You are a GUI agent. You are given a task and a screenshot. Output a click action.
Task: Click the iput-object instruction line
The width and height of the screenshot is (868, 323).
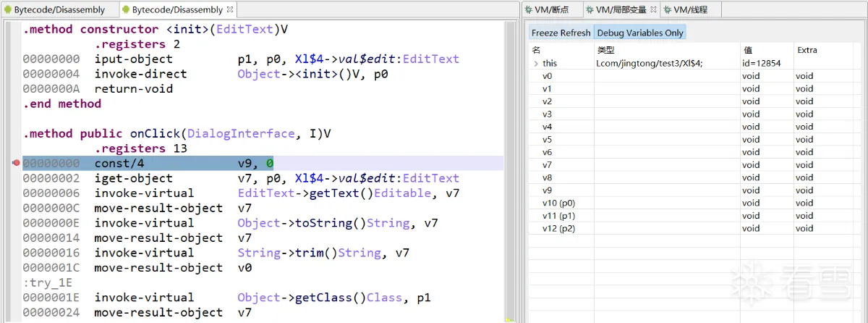241,59
